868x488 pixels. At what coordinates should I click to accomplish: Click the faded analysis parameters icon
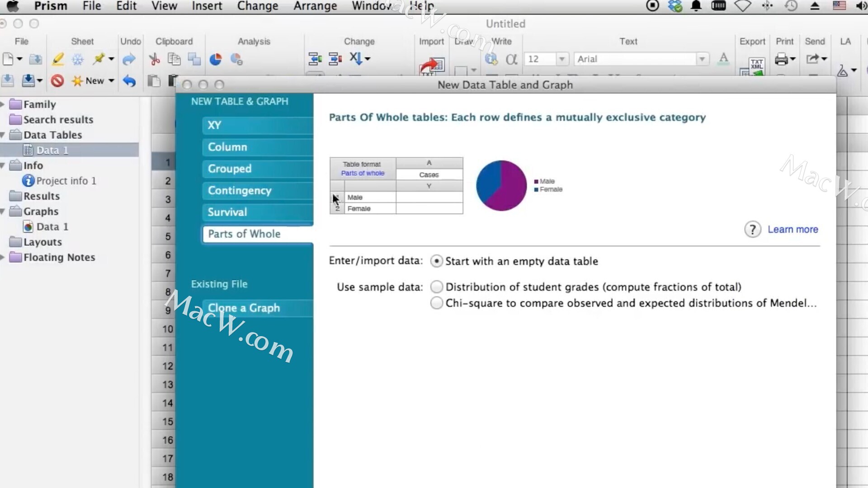(236, 59)
